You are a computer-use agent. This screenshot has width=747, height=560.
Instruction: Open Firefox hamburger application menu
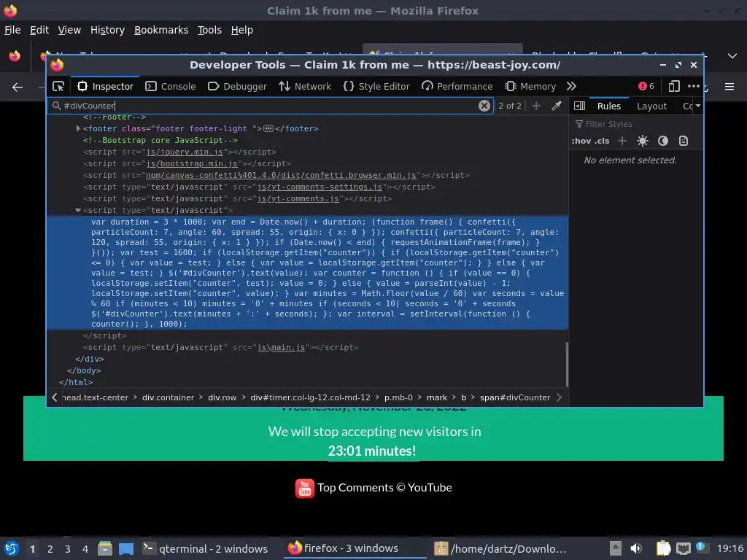click(729, 87)
